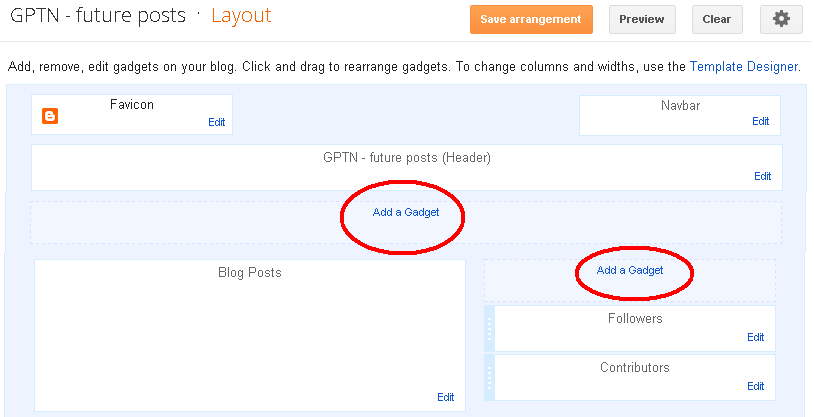
Task: Open the blog Preview
Action: coord(642,19)
